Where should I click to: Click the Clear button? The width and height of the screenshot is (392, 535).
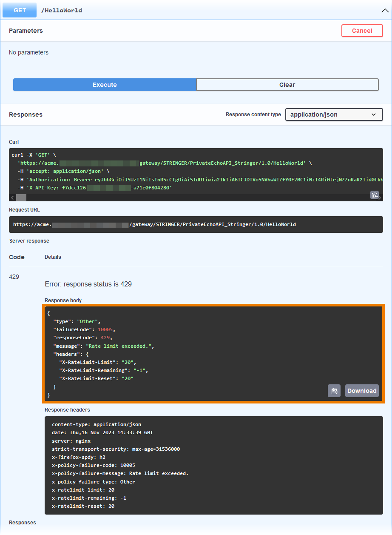coord(287,85)
